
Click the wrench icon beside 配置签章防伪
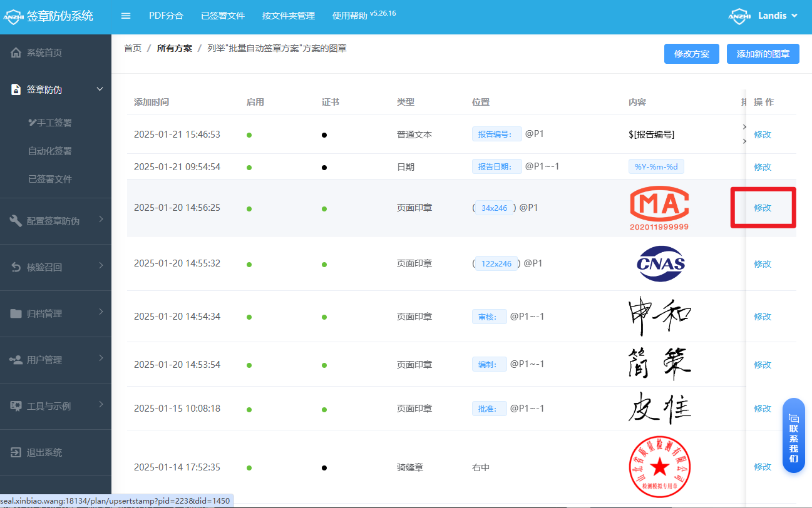16,220
